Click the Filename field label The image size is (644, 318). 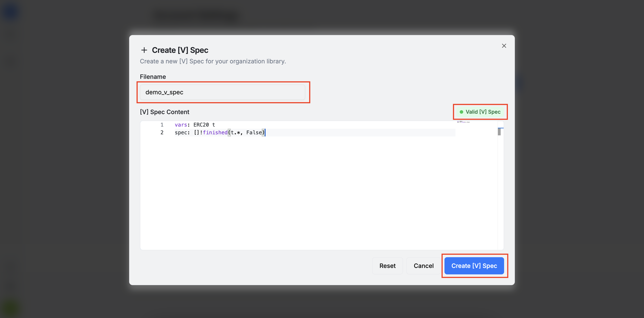tap(153, 77)
